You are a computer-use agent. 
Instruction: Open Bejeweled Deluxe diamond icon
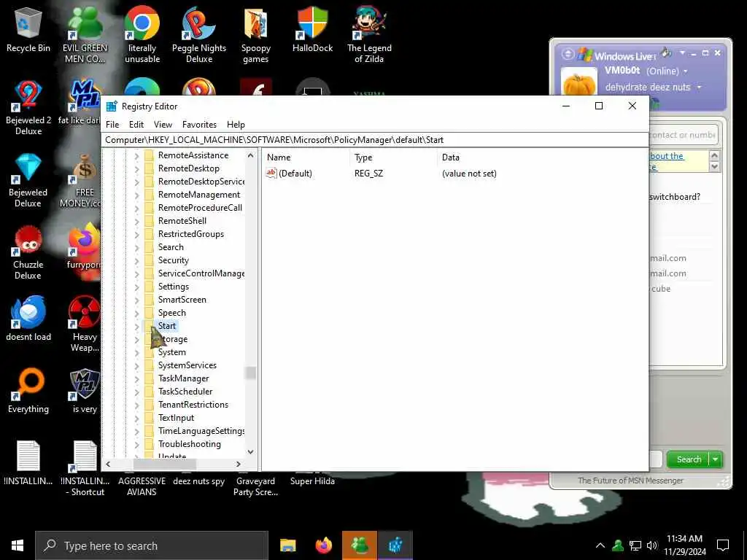pyautogui.click(x=28, y=180)
